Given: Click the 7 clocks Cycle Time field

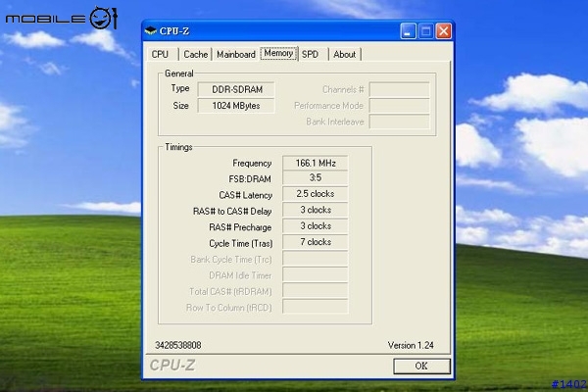Looking at the screenshot, I should [316, 242].
